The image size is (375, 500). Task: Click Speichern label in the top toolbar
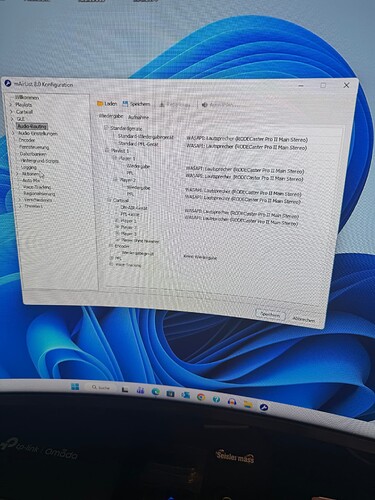click(140, 104)
